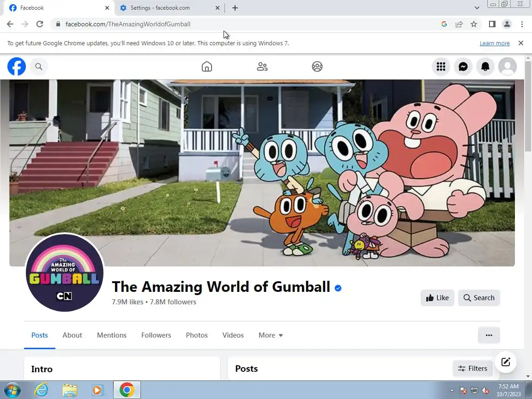Open a new browser tab
The image size is (532, 399).
(x=235, y=8)
